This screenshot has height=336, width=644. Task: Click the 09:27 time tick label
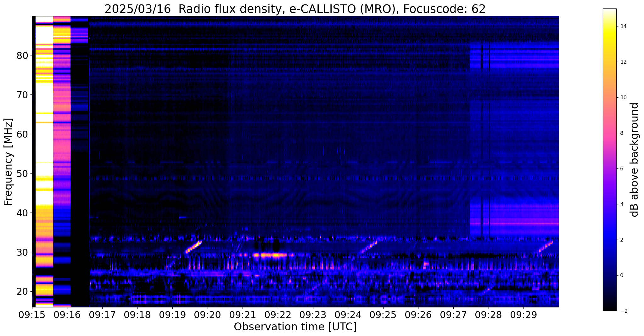point(453,315)
